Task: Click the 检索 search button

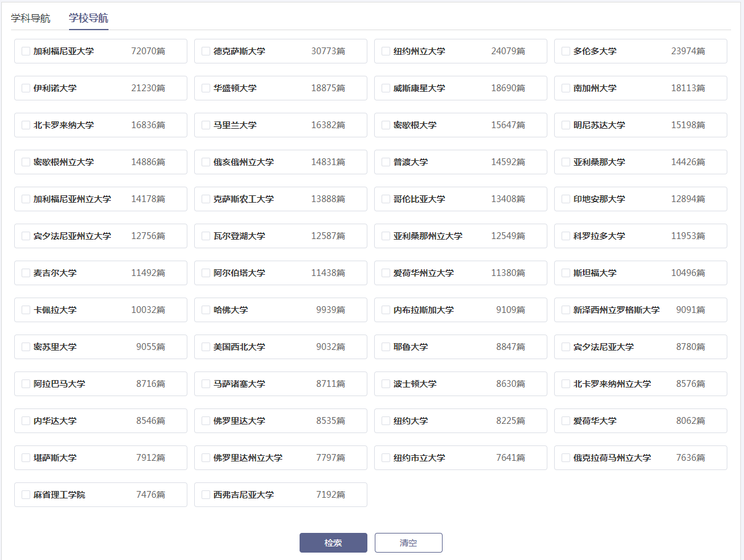Action: [x=333, y=543]
